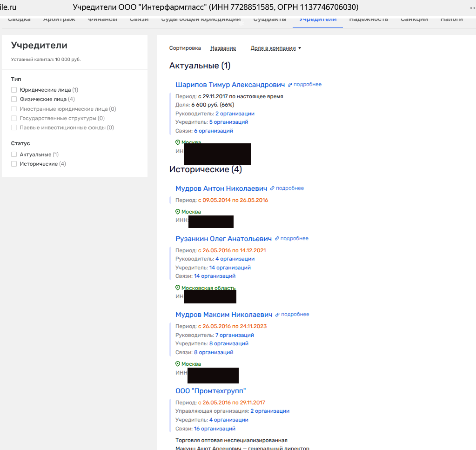Open the Санкции tab
This screenshot has width=476, height=450.
coord(414,20)
